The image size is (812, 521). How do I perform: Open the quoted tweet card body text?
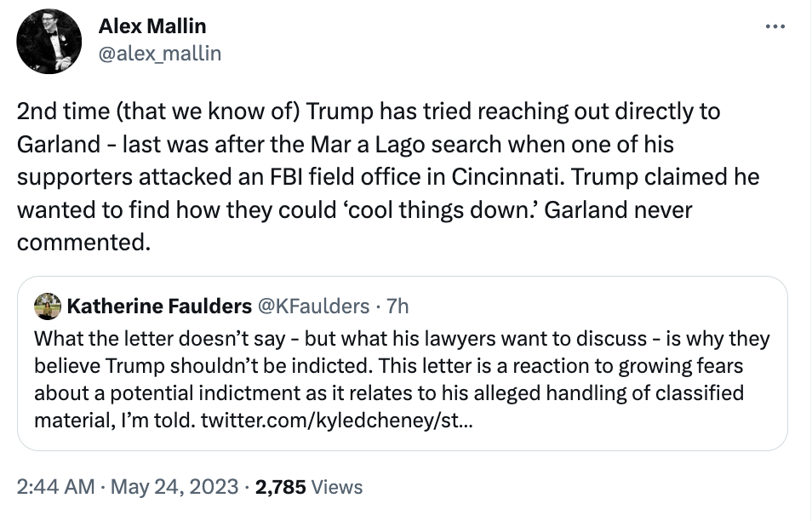point(401,379)
